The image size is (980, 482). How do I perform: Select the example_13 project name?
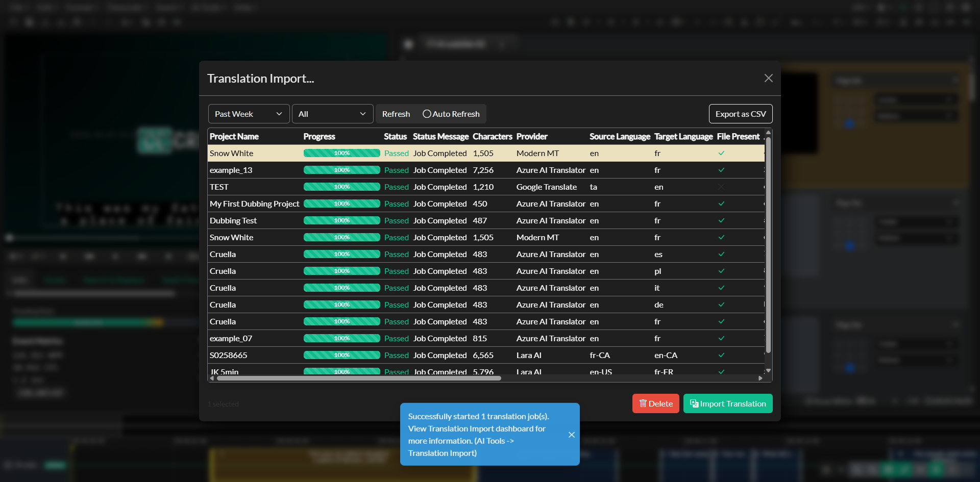(x=231, y=170)
